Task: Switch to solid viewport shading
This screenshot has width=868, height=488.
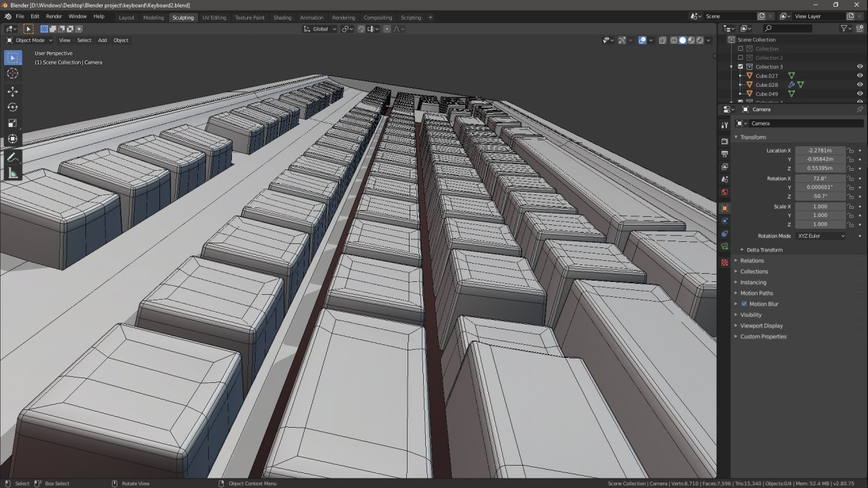Action: tap(683, 40)
